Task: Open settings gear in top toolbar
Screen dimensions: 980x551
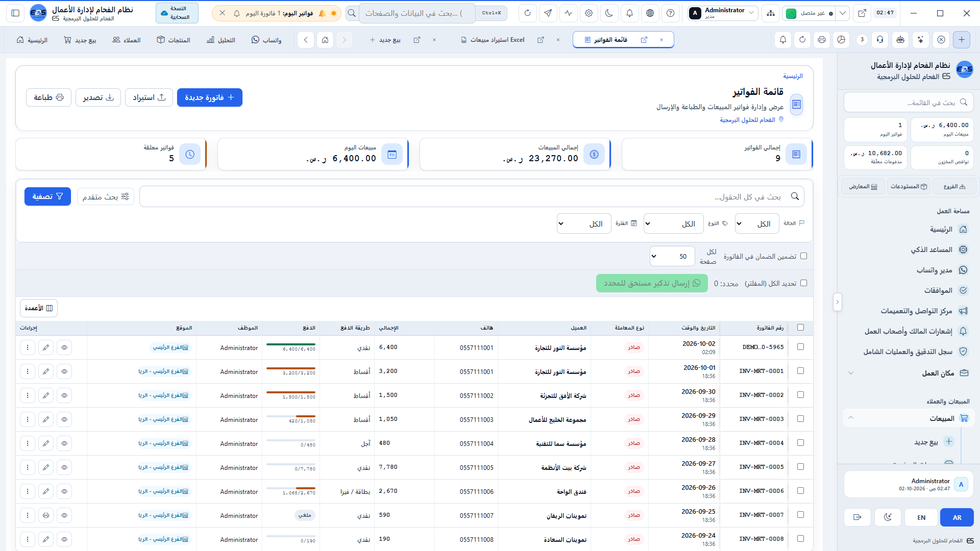Action: 589,13
